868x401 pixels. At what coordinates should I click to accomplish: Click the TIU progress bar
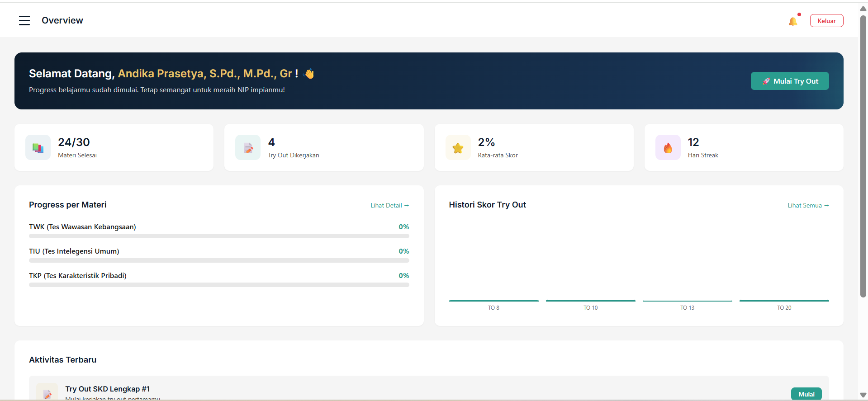click(219, 260)
